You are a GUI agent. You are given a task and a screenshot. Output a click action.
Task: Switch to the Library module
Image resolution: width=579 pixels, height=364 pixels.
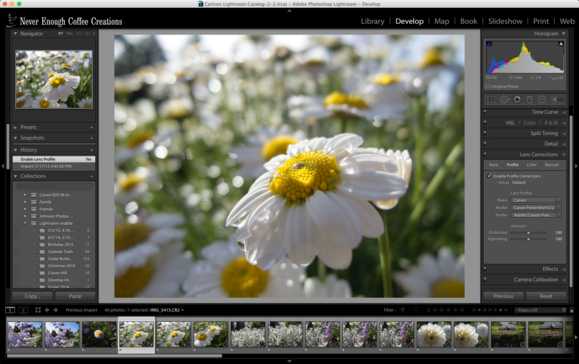(372, 21)
